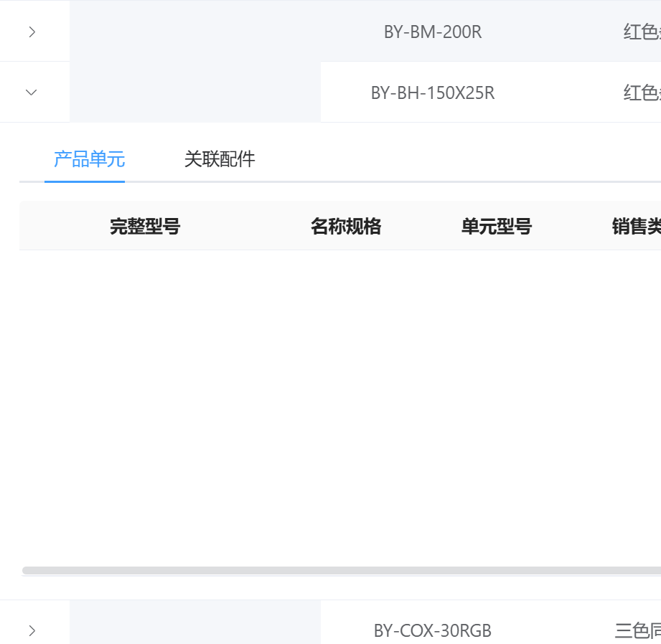Click the gray cell left of BY-BH-150X25R
The width and height of the screenshot is (661, 644).
(x=194, y=92)
